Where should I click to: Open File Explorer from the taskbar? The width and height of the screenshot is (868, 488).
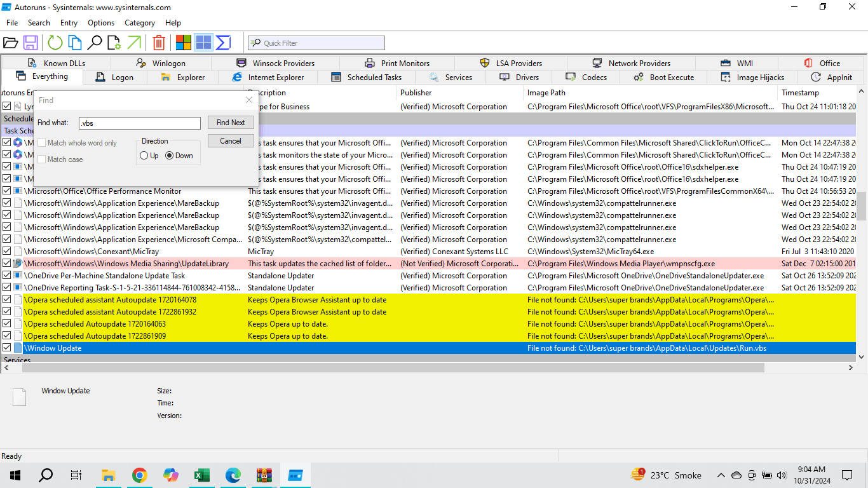109,475
